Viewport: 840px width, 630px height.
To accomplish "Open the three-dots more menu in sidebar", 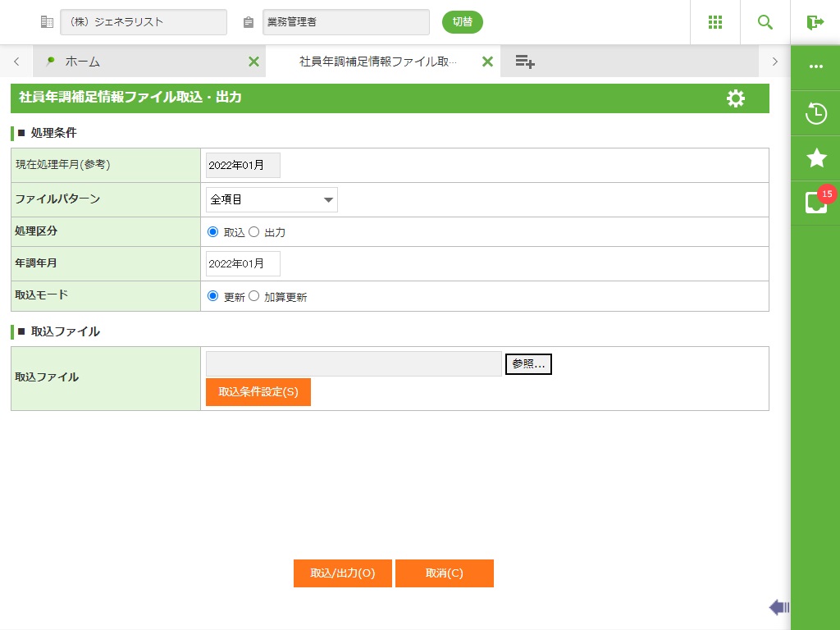I will [x=815, y=66].
